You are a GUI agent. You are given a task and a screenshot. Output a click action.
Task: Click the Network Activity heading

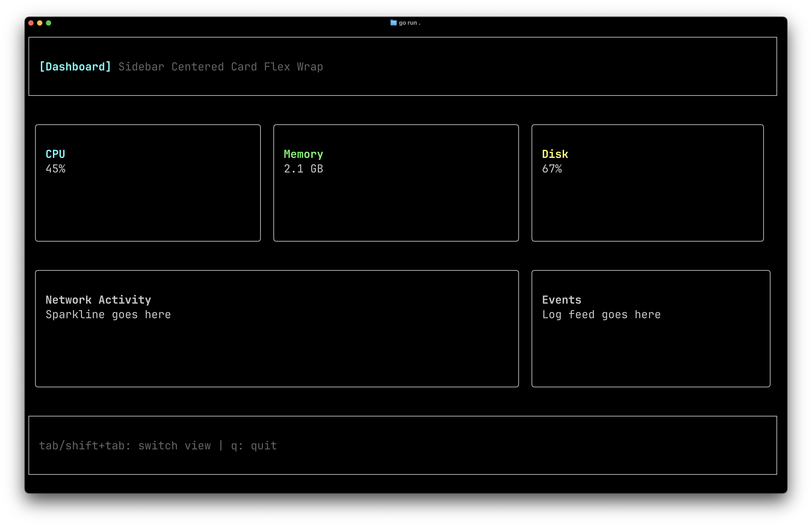tap(98, 300)
